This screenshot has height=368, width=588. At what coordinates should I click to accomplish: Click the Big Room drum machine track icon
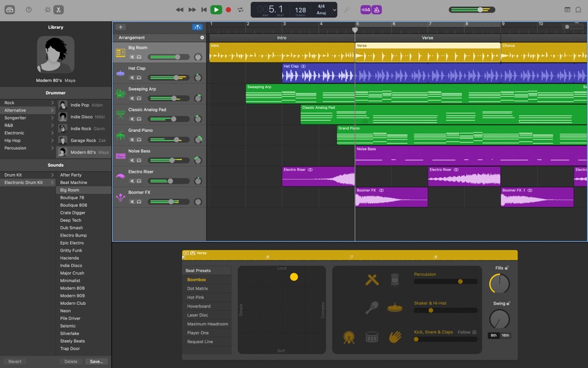(x=120, y=53)
